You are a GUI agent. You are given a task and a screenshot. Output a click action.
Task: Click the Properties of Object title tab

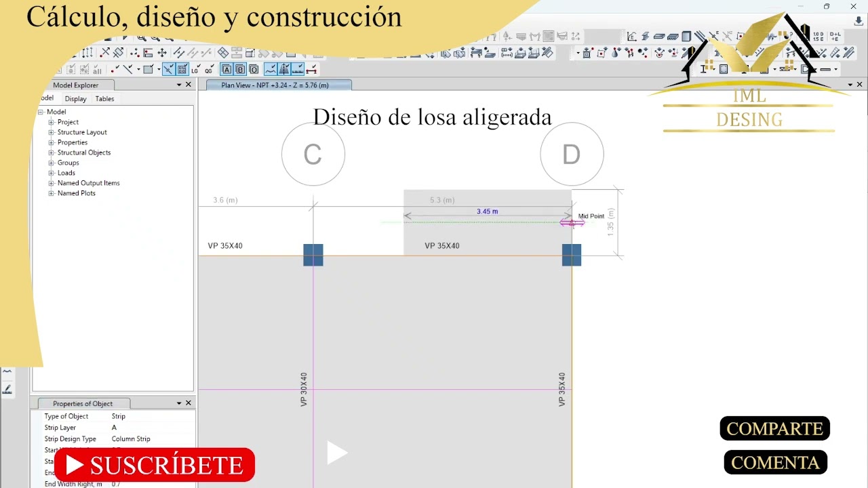[83, 403]
